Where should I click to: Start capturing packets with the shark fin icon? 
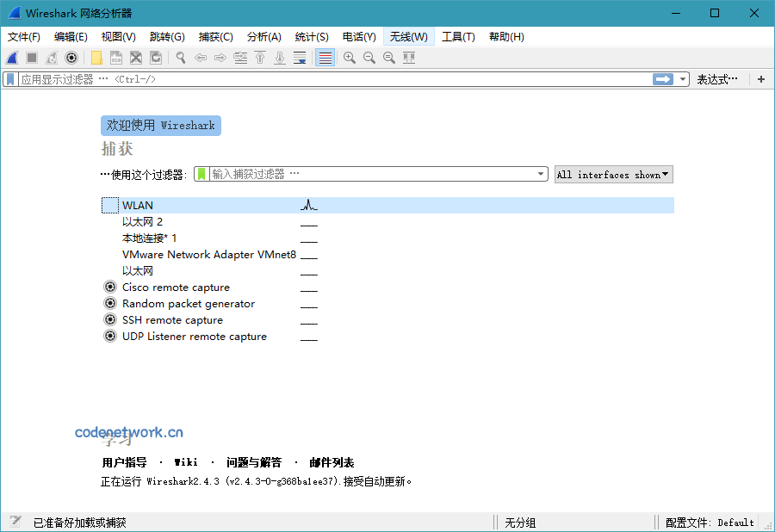click(x=10, y=57)
